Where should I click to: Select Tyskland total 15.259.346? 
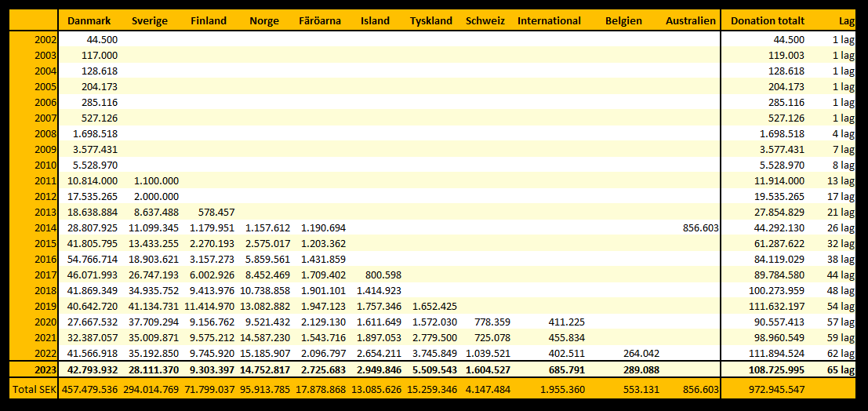point(432,389)
